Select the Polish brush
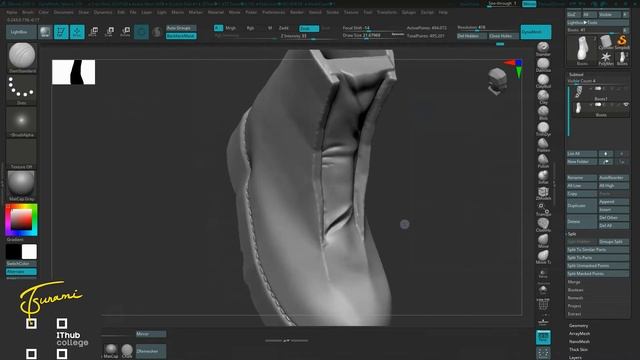640x360 pixels. 543,160
